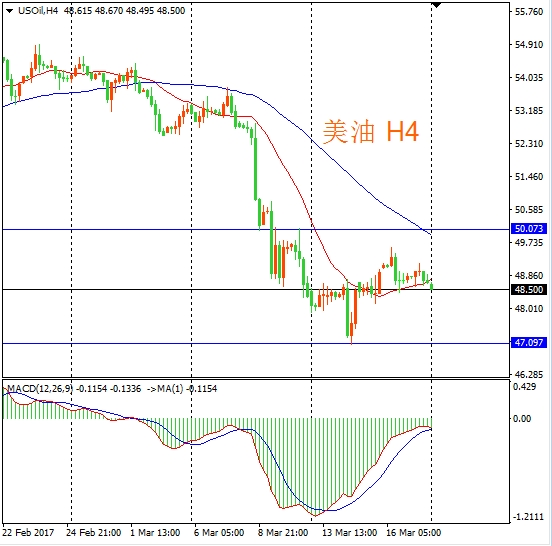Click the 6 Mar 05:00 time label
This screenshot has height=546, width=552.
[219, 532]
